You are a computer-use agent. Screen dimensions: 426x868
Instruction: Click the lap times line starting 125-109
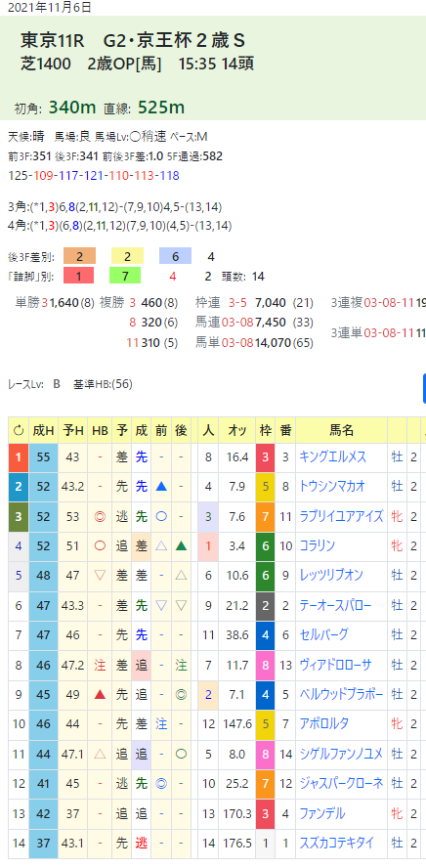pos(94,176)
